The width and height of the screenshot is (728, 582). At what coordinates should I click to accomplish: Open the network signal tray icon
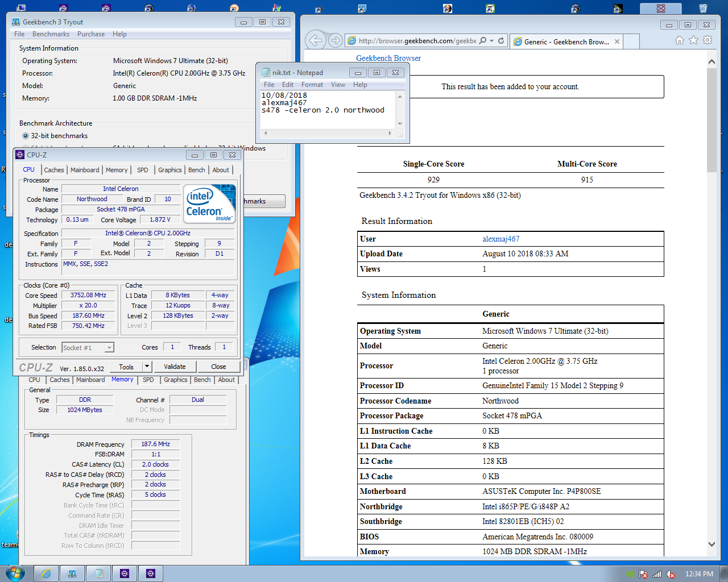pos(657,574)
